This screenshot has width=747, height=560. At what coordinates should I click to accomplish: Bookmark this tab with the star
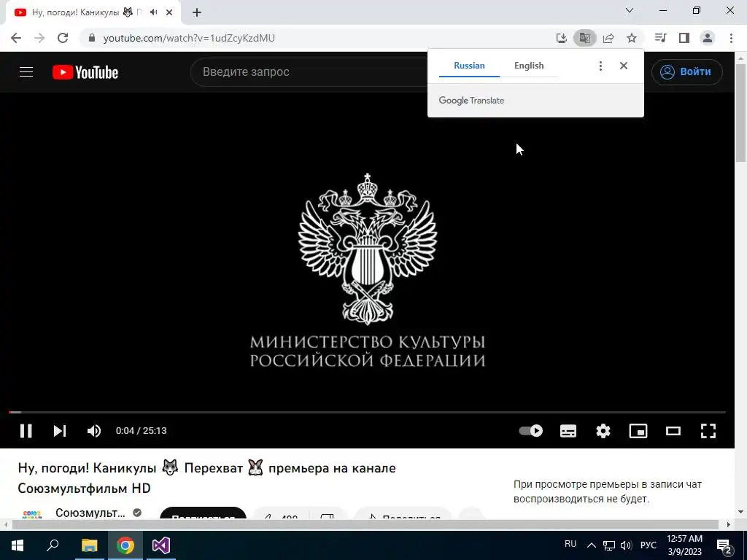[631, 38]
